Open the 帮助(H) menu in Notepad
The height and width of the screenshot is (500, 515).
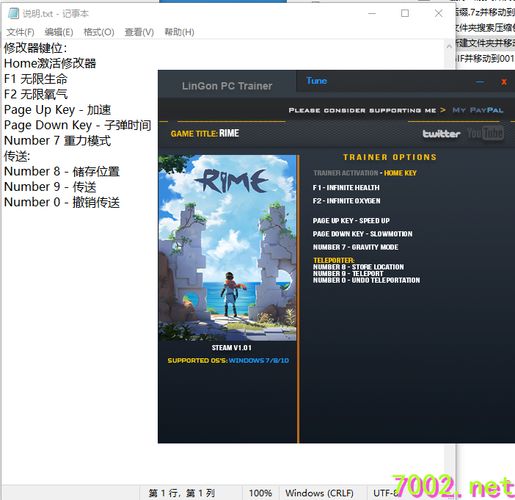point(179,32)
